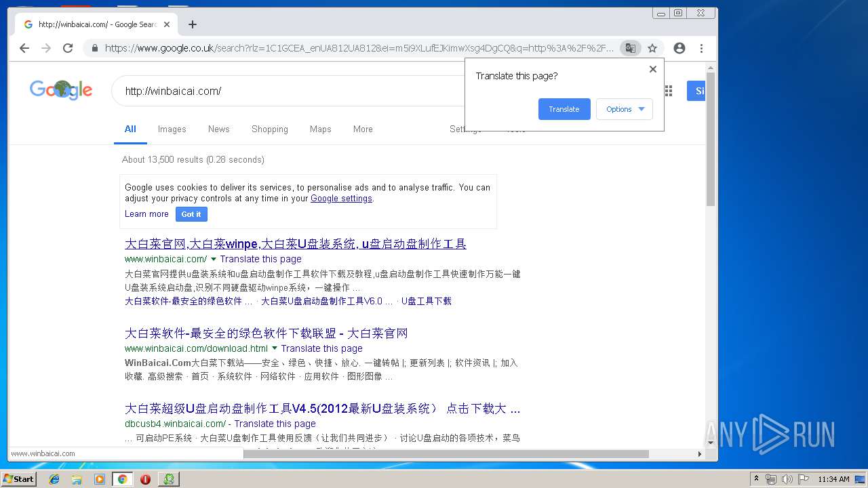Viewport: 868px width, 488px height.
Task: Open the first result 大白菜官网 title link
Action: [296, 244]
